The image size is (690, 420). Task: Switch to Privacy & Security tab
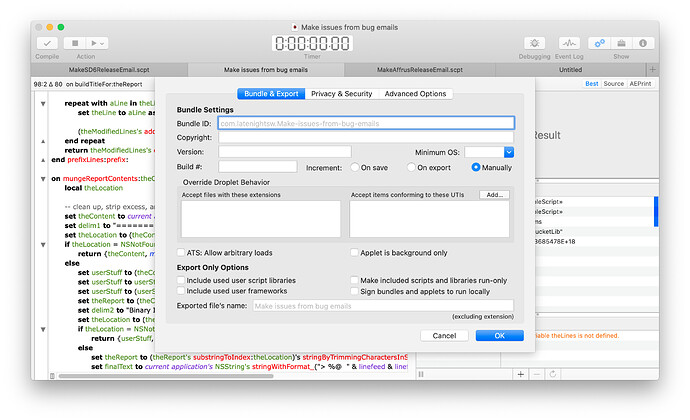pos(341,94)
